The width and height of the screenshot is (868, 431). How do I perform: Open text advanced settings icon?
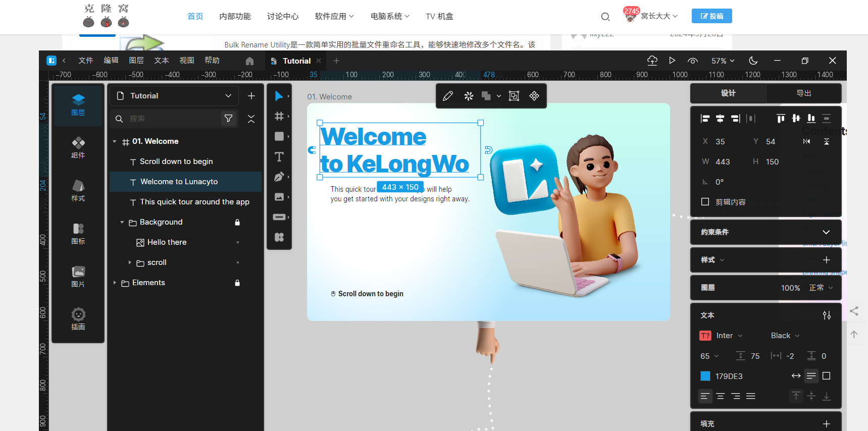827,315
